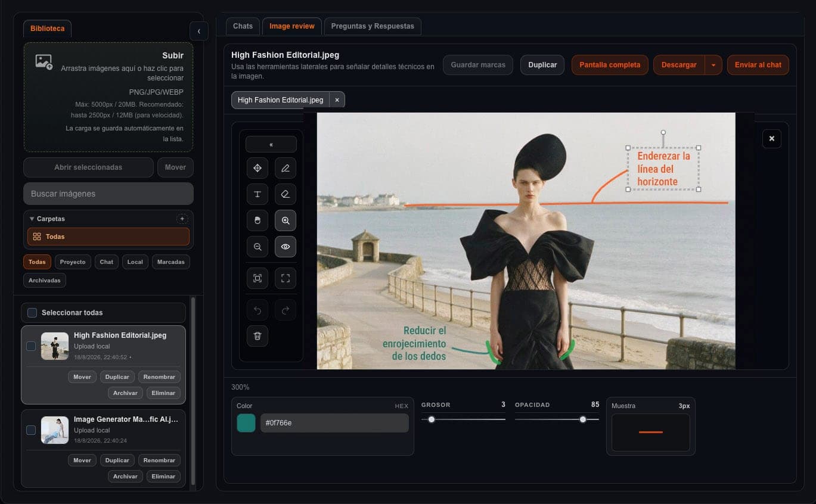Click the trash icon to delete marks
This screenshot has width=816, height=504.
(257, 336)
